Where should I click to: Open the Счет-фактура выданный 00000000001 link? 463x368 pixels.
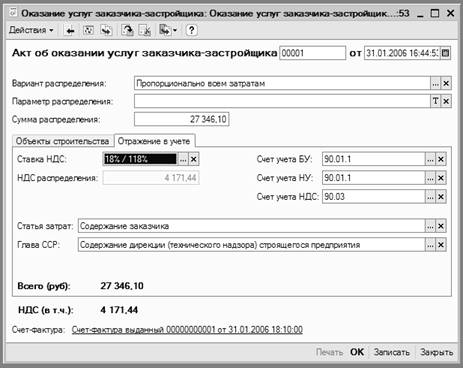click(187, 330)
